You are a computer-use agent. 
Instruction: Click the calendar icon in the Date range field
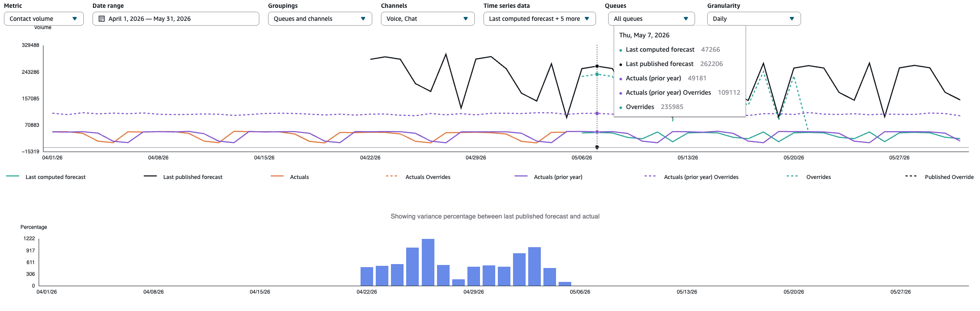102,19
